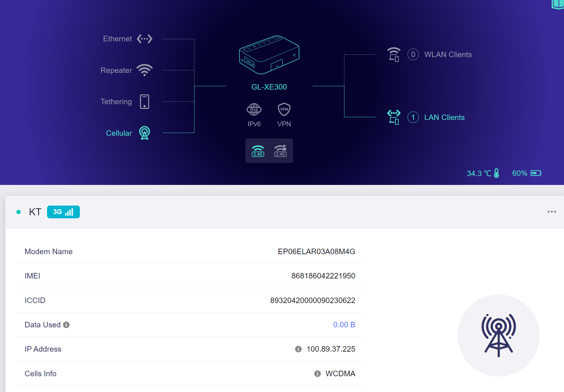
Task: Click the thermometer temperature icon
Action: click(x=497, y=173)
